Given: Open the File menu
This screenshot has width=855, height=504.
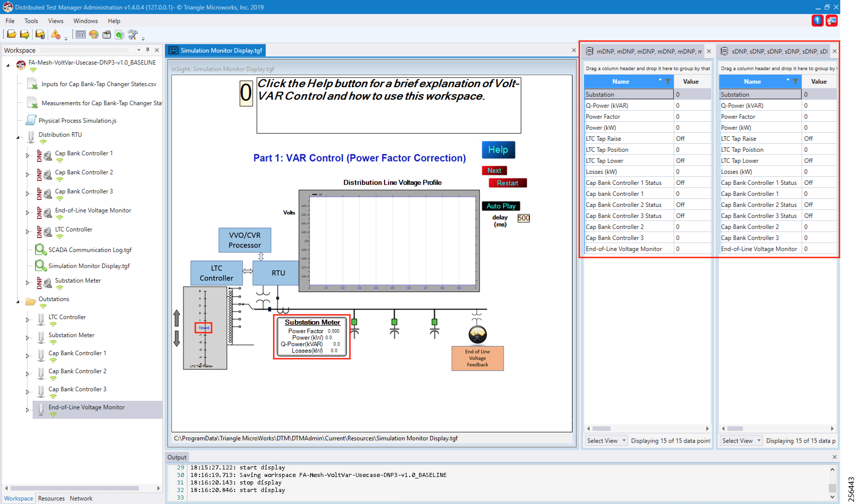Looking at the screenshot, I should (x=10, y=21).
